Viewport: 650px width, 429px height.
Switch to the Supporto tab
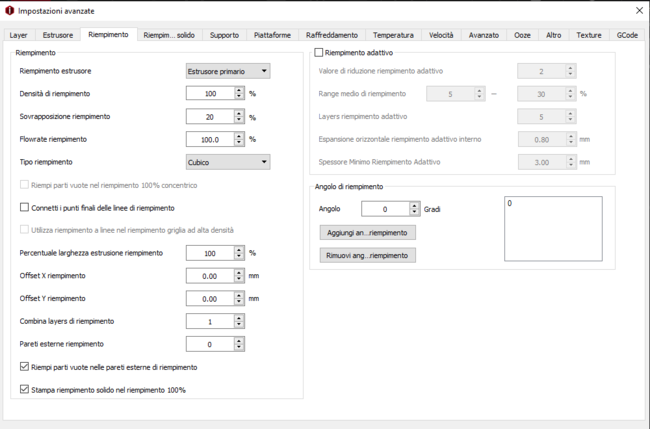click(224, 35)
